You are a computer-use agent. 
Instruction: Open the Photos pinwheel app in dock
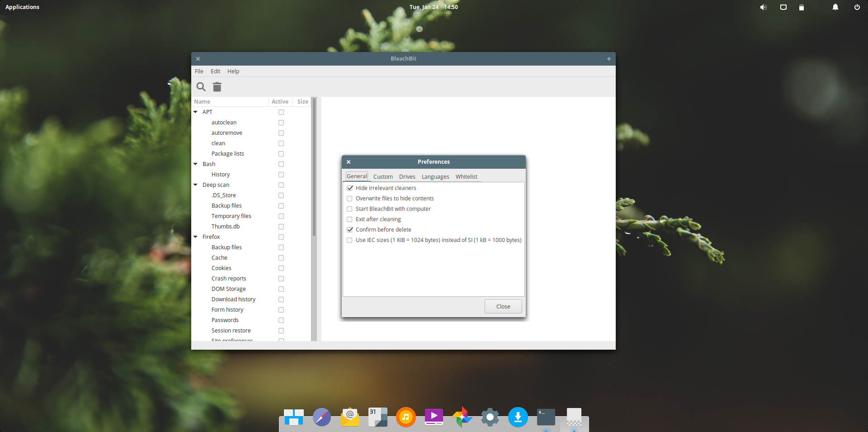462,417
